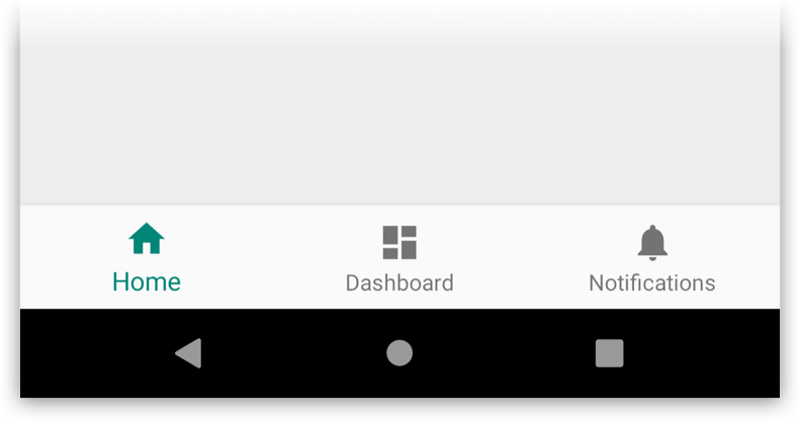Activate the highlighted Home navigation item
The image size is (800, 421).
[x=146, y=258]
